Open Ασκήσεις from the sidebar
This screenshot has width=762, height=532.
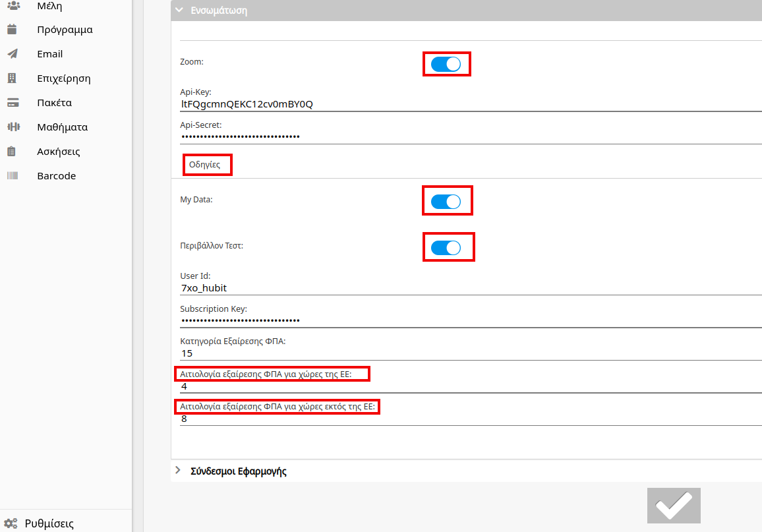coord(58,151)
